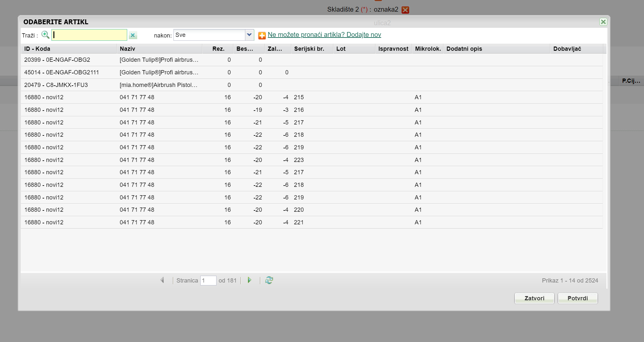
Task: Click the magnifier search icon next to Traži
Action: [45, 35]
